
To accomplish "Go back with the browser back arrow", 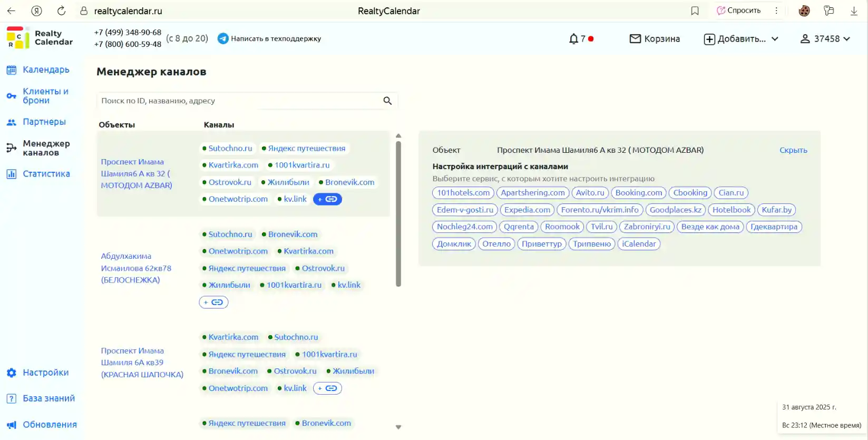I will click(11, 11).
